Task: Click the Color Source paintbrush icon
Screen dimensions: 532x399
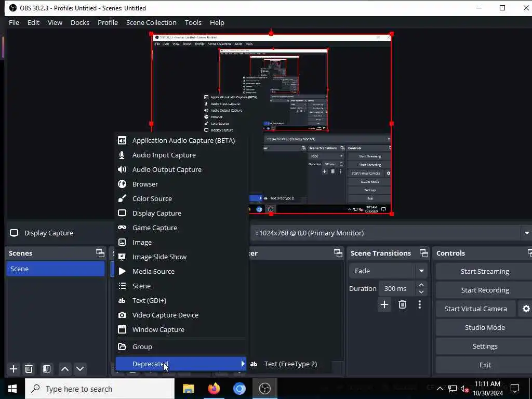Action: pyautogui.click(x=122, y=198)
